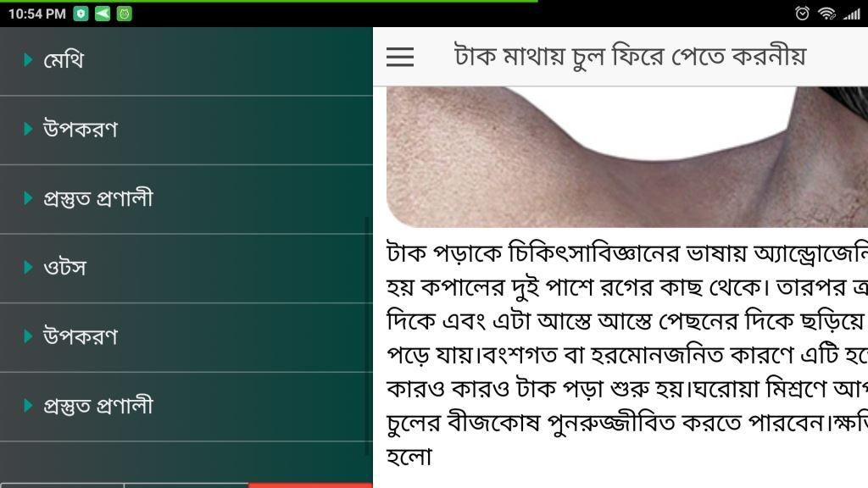The width and height of the screenshot is (868, 488).
Task: Click the red button at drawer bottom
Action: (310, 485)
